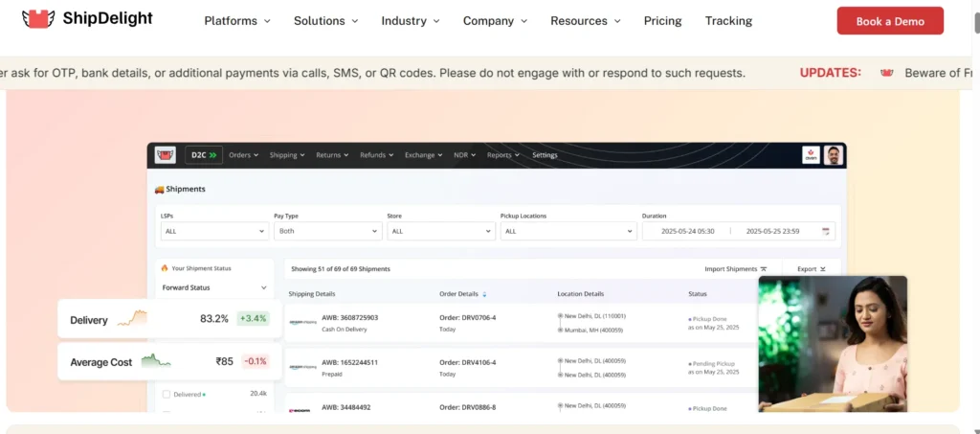Viewport: 980px width, 434px height.
Task: Click the Average Cost green sparkline
Action: pos(156,360)
